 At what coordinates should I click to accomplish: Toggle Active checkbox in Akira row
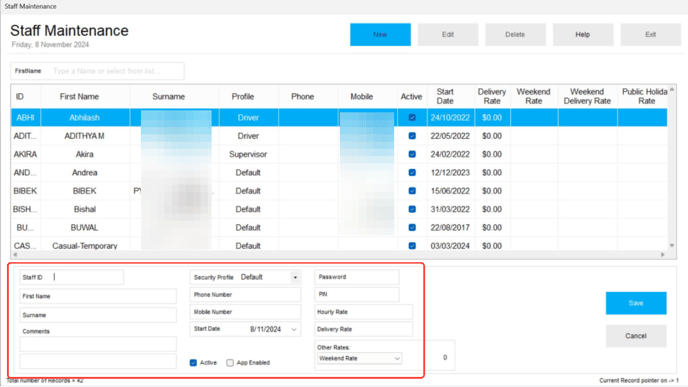[412, 154]
